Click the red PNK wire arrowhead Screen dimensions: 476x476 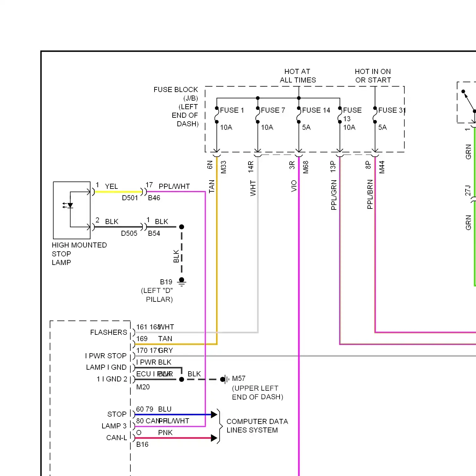click(x=214, y=438)
